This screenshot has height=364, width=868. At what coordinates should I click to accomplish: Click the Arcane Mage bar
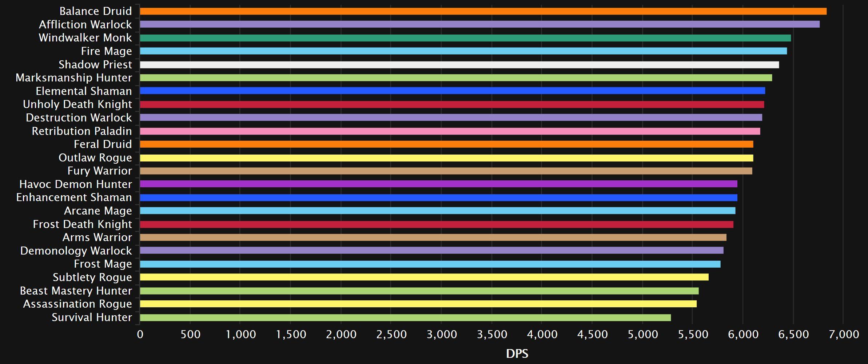(x=438, y=211)
